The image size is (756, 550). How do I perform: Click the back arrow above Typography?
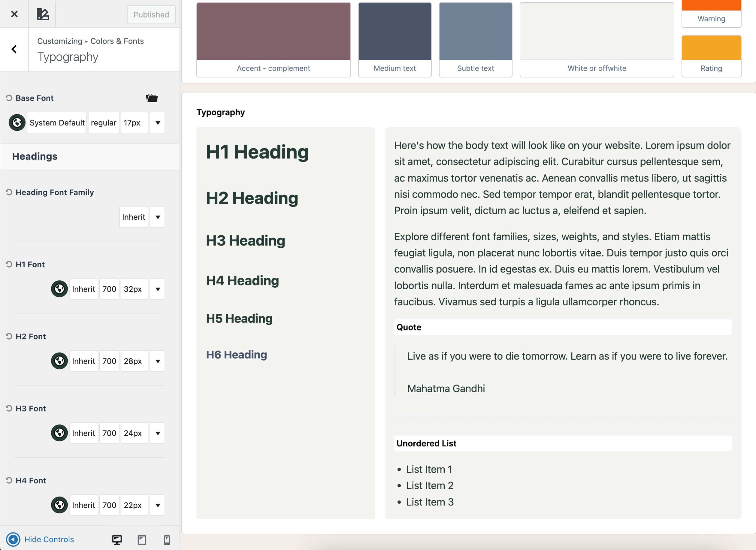[x=14, y=49]
